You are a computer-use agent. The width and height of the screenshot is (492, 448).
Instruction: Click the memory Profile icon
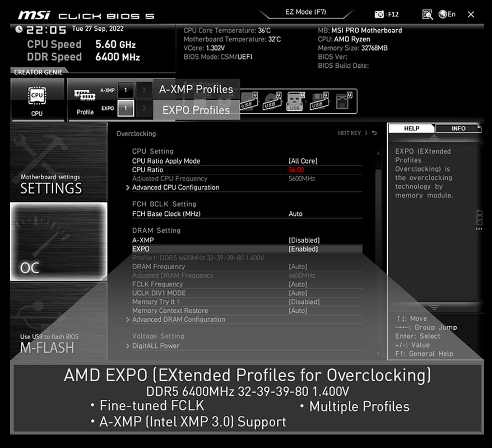pyautogui.click(x=85, y=100)
